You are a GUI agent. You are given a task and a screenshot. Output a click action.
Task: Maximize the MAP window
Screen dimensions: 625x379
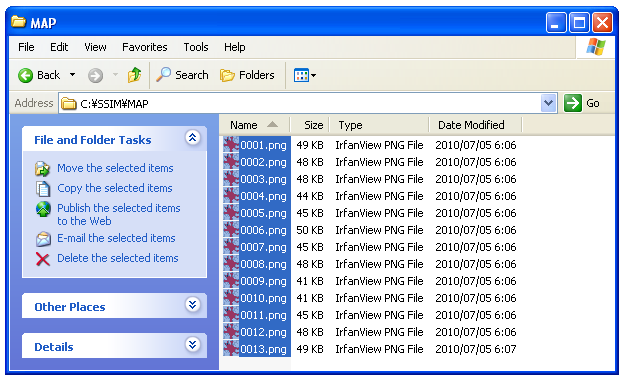tap(579, 22)
